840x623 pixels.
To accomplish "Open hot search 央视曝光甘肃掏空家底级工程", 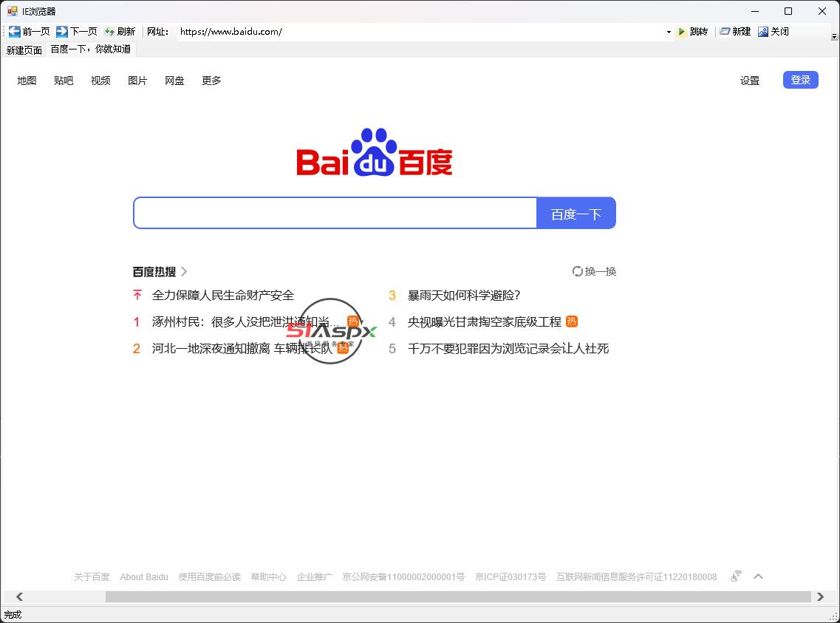I will pos(485,322).
